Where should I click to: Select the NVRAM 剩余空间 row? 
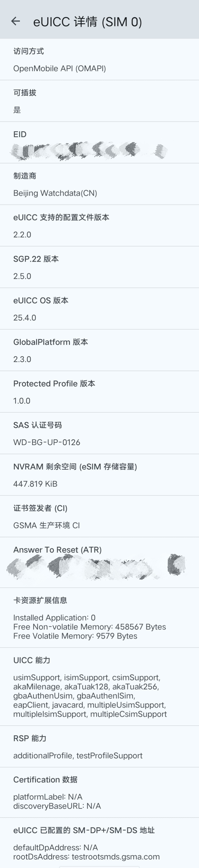click(x=99, y=475)
